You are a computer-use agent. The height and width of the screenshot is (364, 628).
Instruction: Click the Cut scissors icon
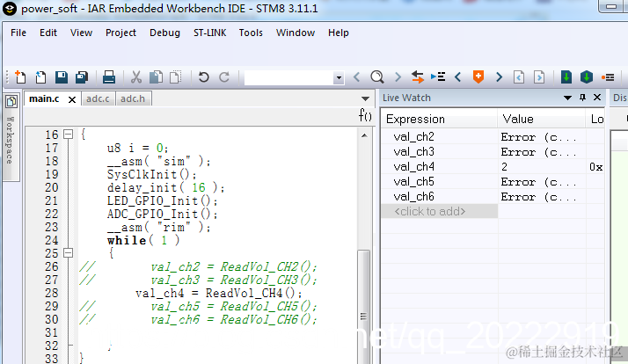136,76
